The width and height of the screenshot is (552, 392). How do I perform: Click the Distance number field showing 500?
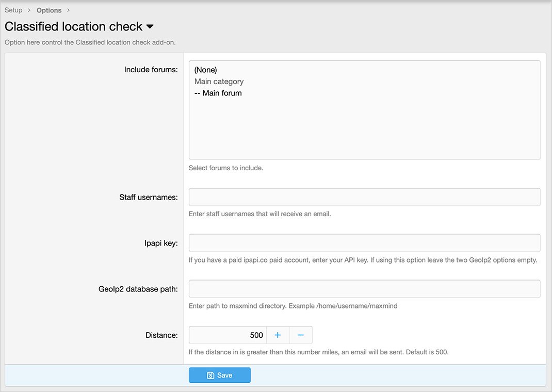[228, 335]
